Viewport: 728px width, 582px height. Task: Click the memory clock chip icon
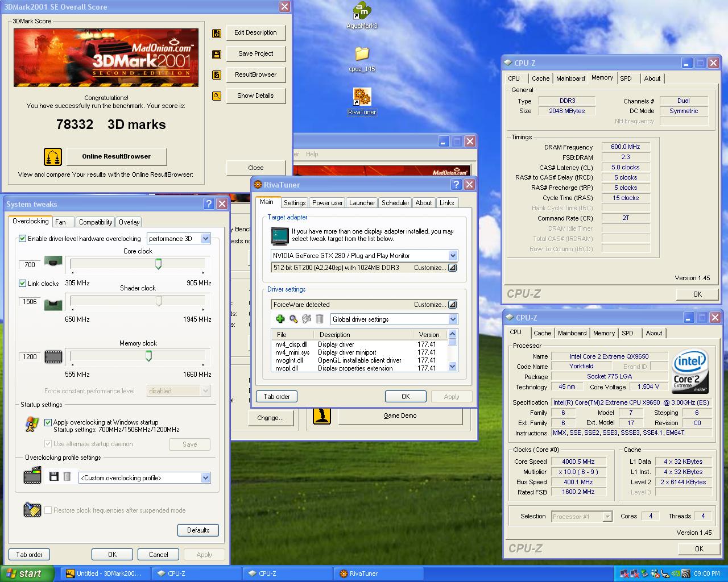53,357
